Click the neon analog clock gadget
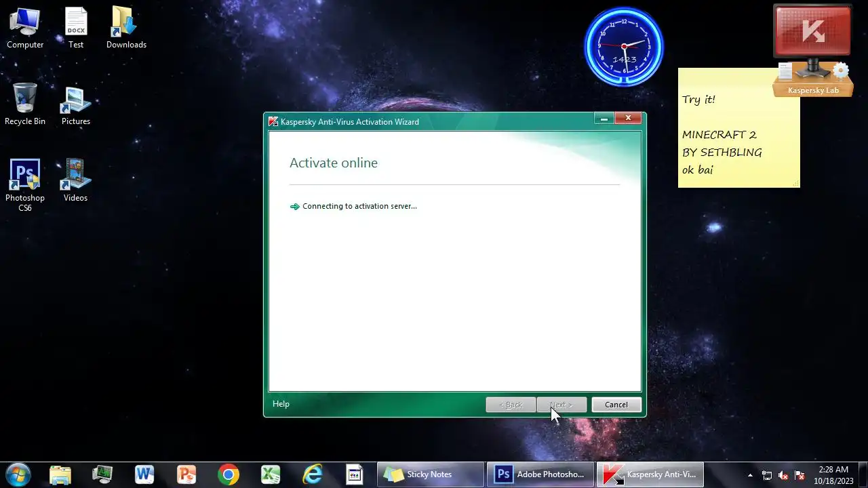Screen dimensions: 868x488 (624, 47)
